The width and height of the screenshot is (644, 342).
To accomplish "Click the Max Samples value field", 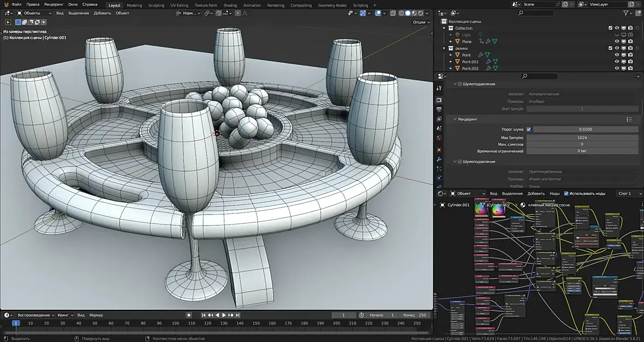I will click(x=582, y=138).
